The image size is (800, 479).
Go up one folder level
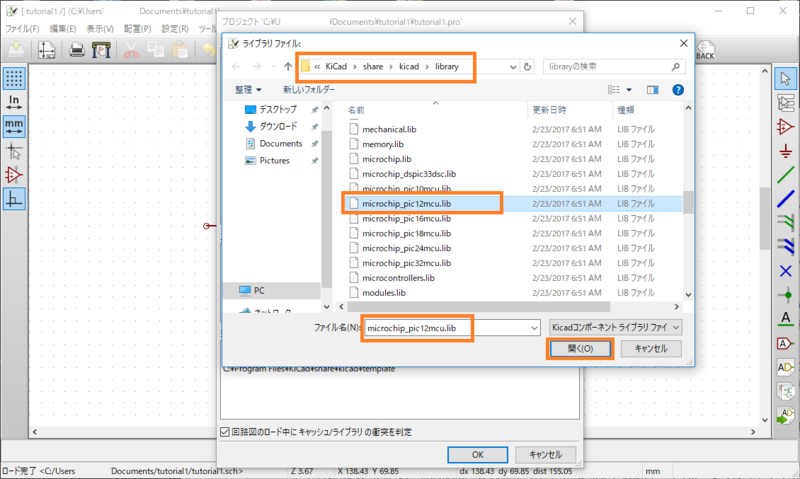click(x=288, y=67)
